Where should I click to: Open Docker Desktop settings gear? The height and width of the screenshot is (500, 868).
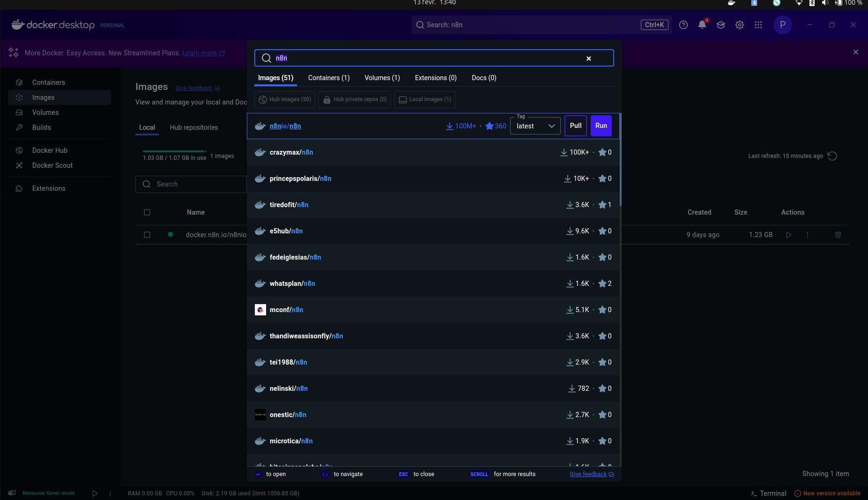[x=740, y=25]
